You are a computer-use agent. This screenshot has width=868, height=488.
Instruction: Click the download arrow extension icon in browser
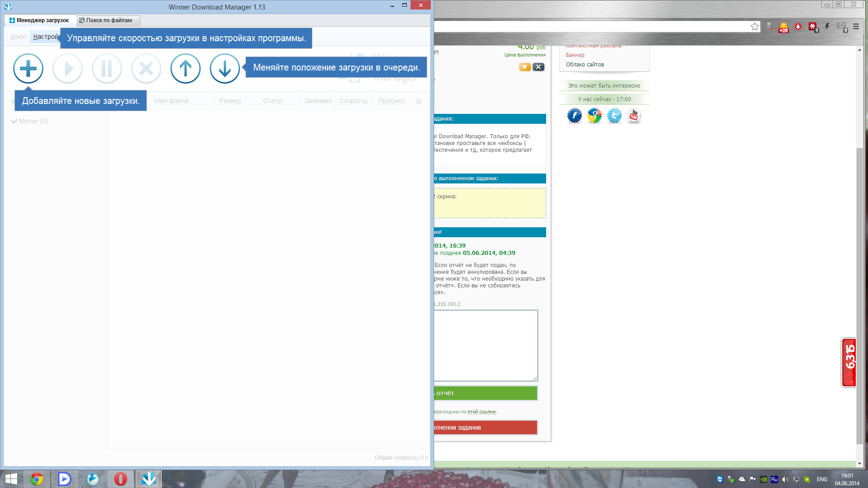point(769,27)
